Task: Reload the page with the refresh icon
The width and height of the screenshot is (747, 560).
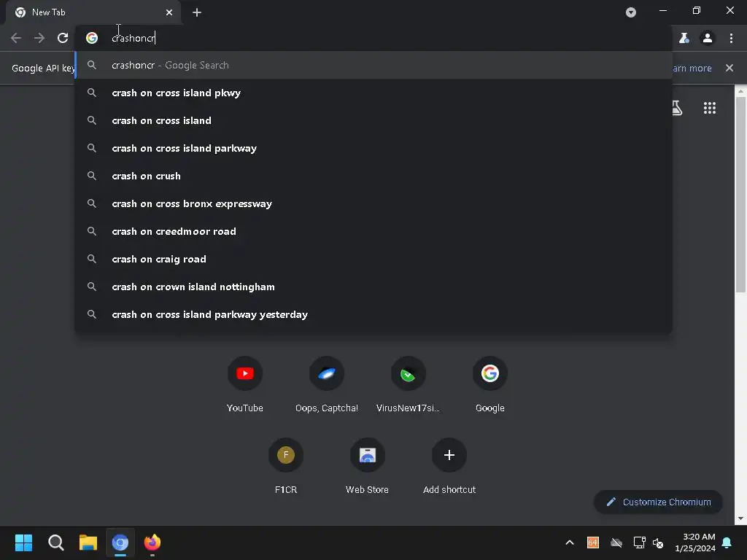Action: tap(63, 38)
